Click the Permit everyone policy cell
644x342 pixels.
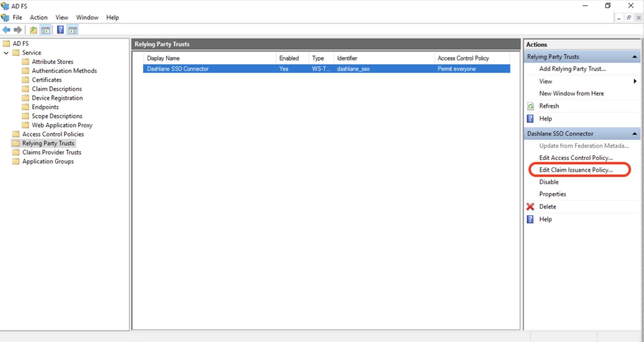pyautogui.click(x=456, y=69)
